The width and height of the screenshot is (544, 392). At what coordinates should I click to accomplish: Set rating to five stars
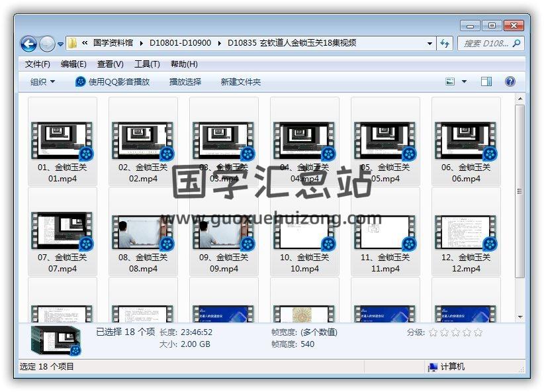[x=478, y=332]
